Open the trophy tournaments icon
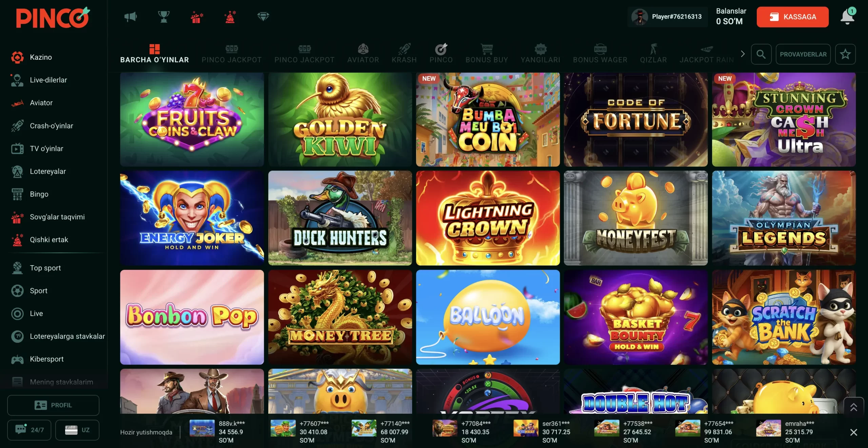 [x=164, y=17]
